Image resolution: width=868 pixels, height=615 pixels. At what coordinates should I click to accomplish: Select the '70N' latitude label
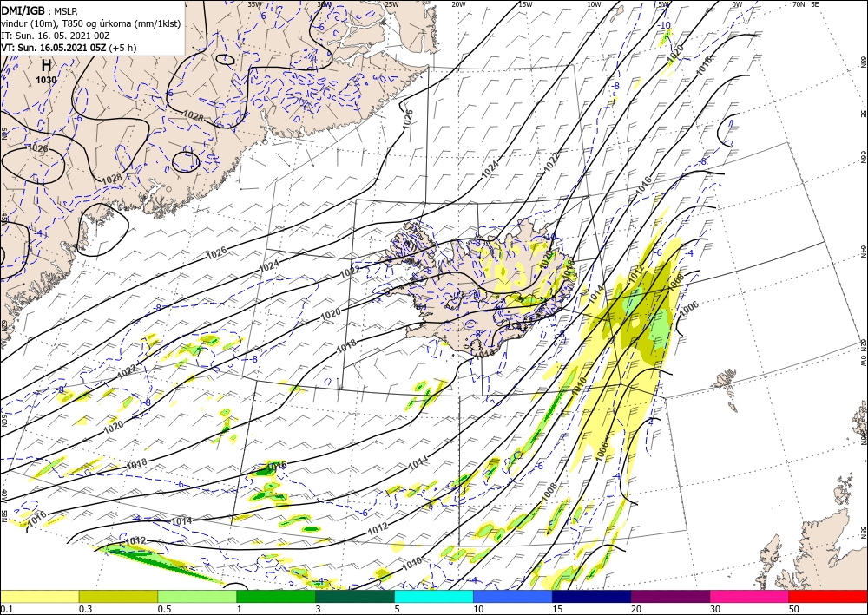pyautogui.click(x=799, y=4)
